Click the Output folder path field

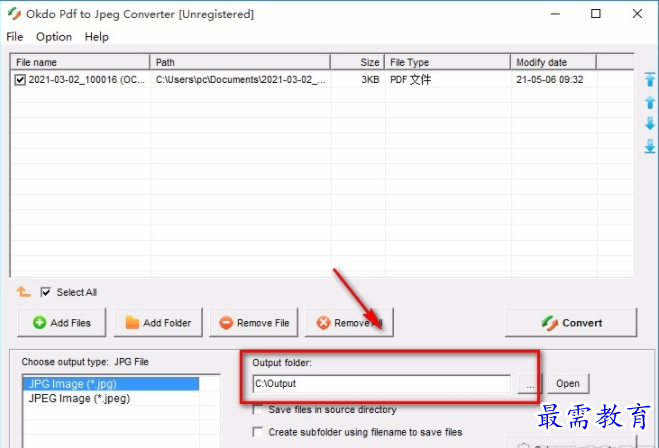[382, 383]
